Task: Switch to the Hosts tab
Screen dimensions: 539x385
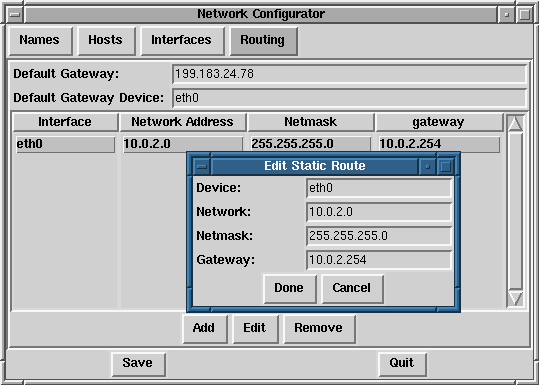Action: pyautogui.click(x=106, y=41)
